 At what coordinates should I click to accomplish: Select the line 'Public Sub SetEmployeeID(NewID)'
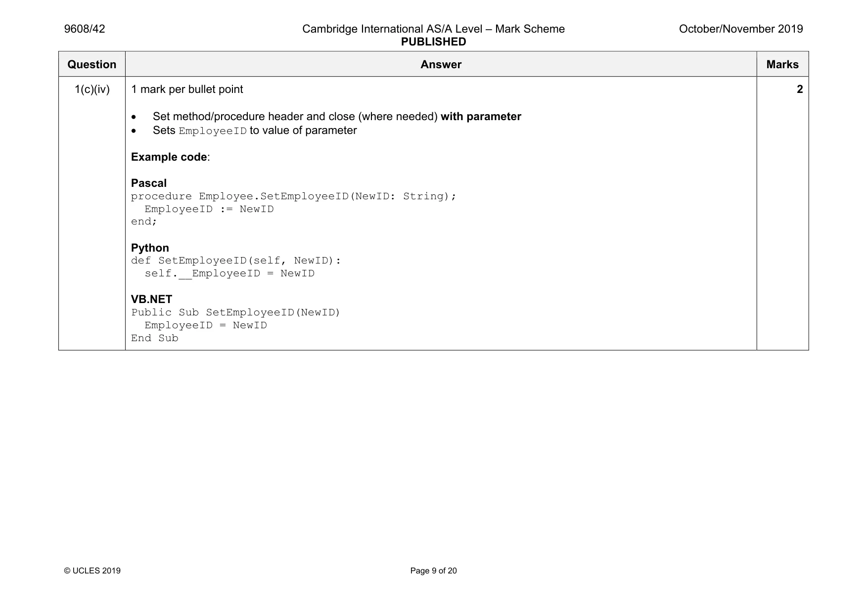pos(236,312)
